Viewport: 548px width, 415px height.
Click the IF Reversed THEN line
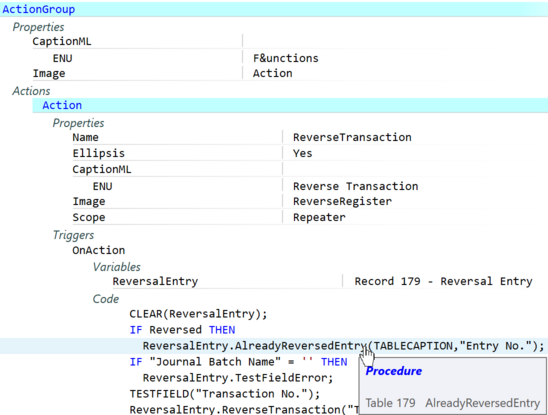(182, 330)
